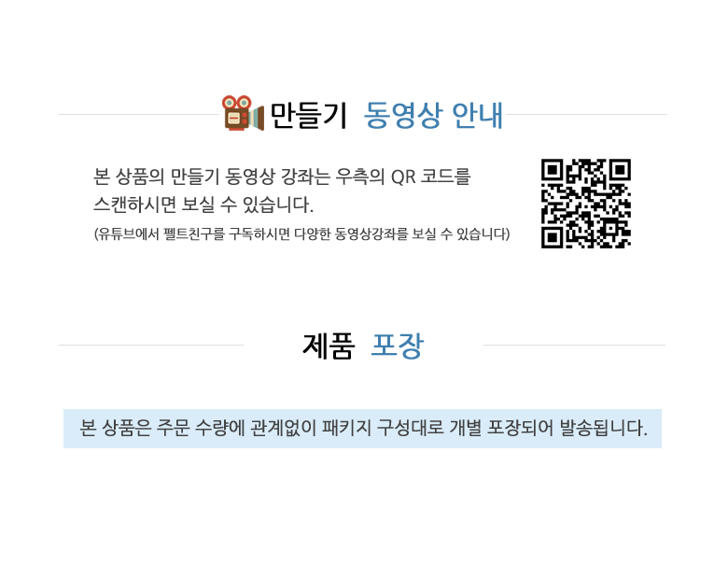This screenshot has width=728, height=566.
Task: Click the blue 동영상 안내 heading
Action: click(x=433, y=115)
